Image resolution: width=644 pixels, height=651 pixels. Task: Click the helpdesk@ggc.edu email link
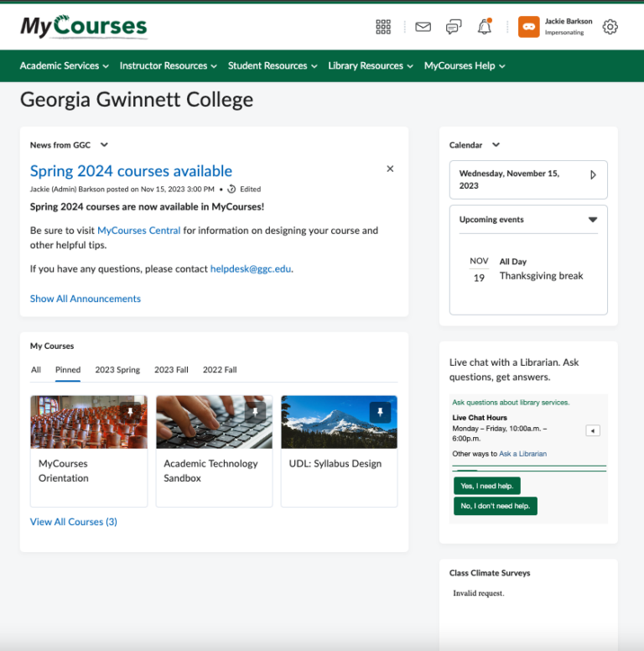point(251,268)
